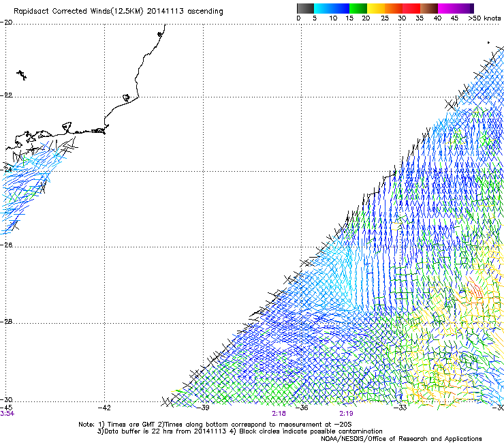This screenshot has width=504, height=443.
Task: Select the orange 25–30 knots legend swatch
Action: click(394, 8)
